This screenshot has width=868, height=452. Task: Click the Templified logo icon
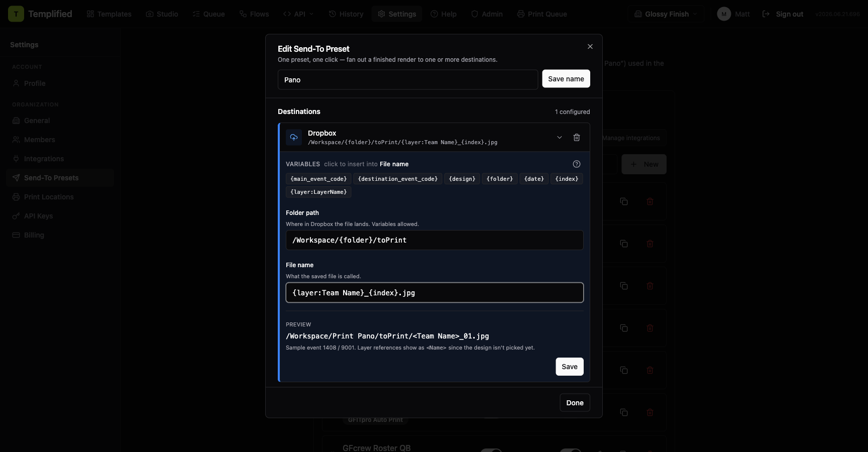click(x=16, y=14)
